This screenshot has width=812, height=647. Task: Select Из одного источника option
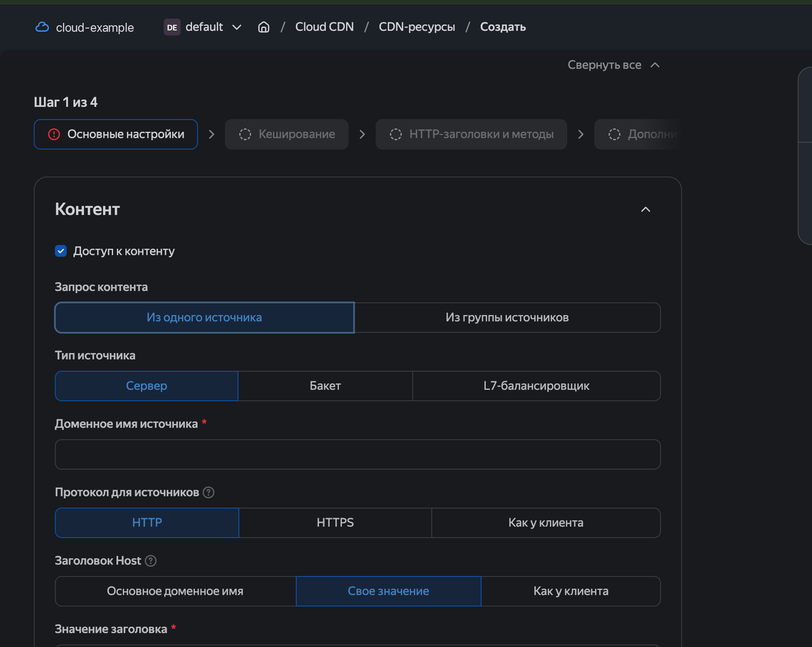tap(205, 317)
